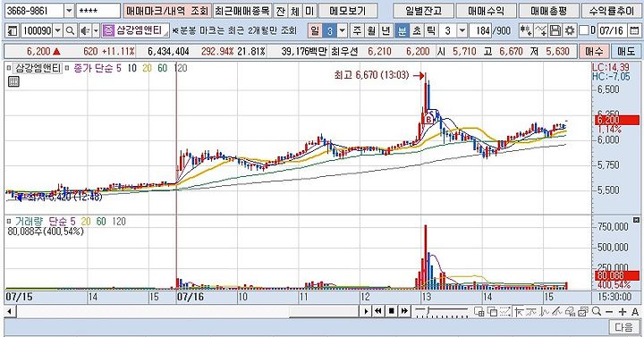
Task: Expand stock code 100090 dropdown arrow
Action: coord(58,30)
